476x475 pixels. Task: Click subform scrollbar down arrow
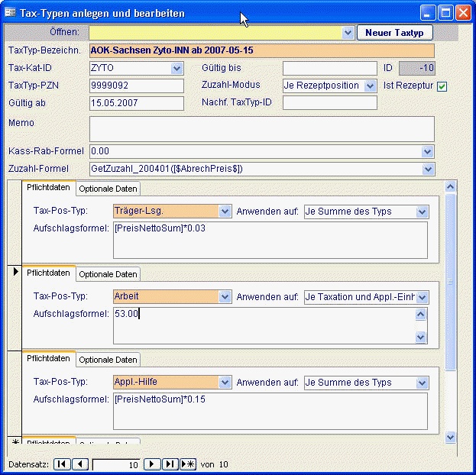click(x=451, y=437)
